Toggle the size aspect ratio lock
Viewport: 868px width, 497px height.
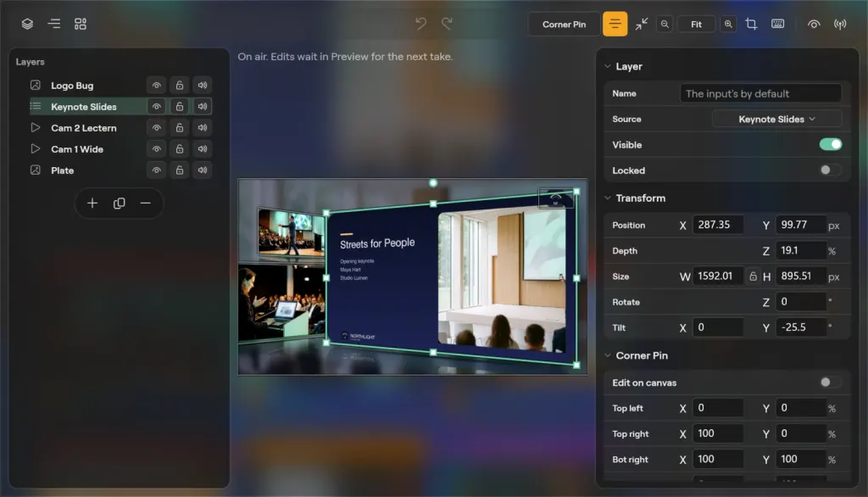point(753,276)
